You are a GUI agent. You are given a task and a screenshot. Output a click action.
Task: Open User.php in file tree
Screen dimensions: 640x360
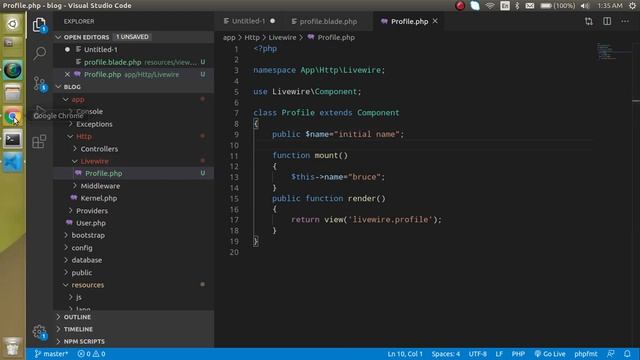click(x=133, y=223)
